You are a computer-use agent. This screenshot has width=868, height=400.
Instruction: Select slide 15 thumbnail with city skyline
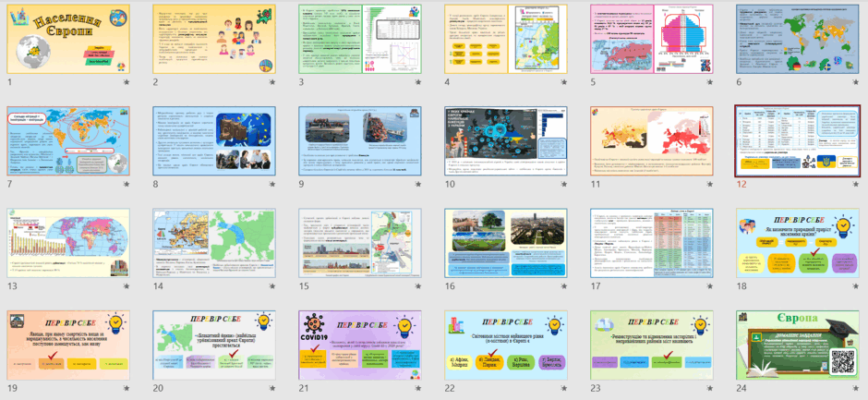tap(360, 243)
